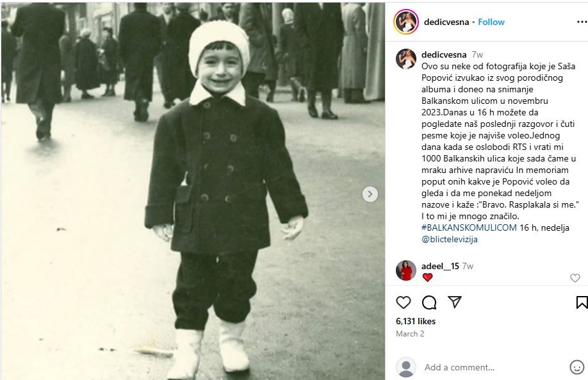This screenshot has width=588, height=380.
Task: Open comments via speech bubble icon
Action: click(429, 302)
